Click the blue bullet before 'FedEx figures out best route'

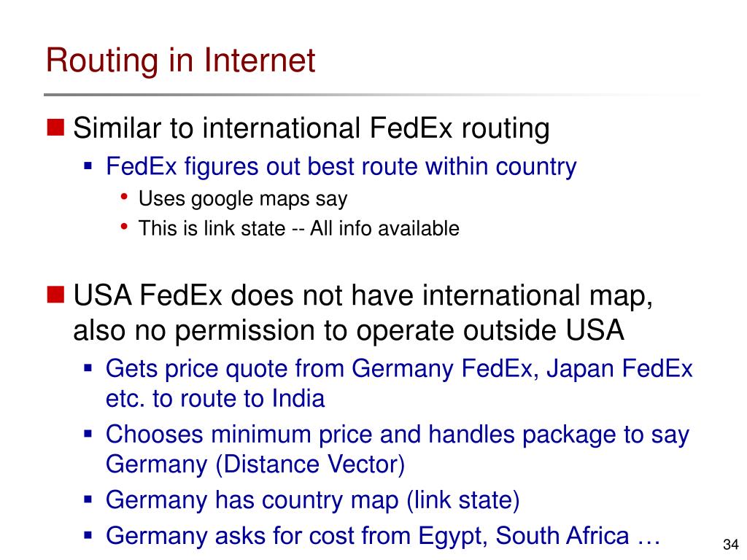tap(88, 166)
